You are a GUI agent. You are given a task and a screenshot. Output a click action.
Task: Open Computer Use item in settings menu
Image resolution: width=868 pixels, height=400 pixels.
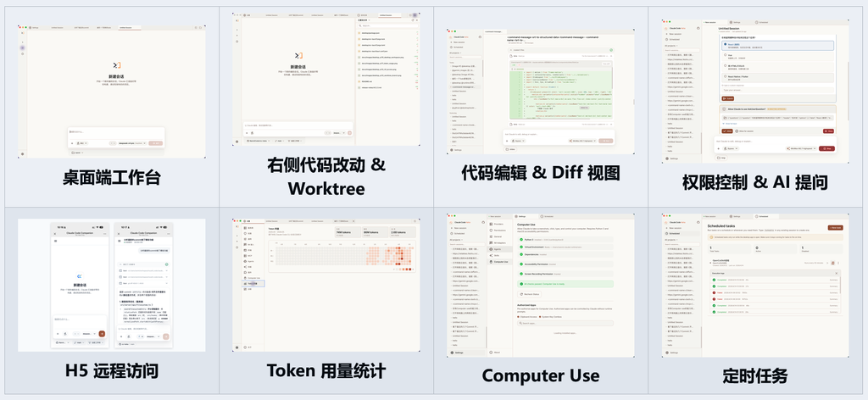(x=500, y=262)
